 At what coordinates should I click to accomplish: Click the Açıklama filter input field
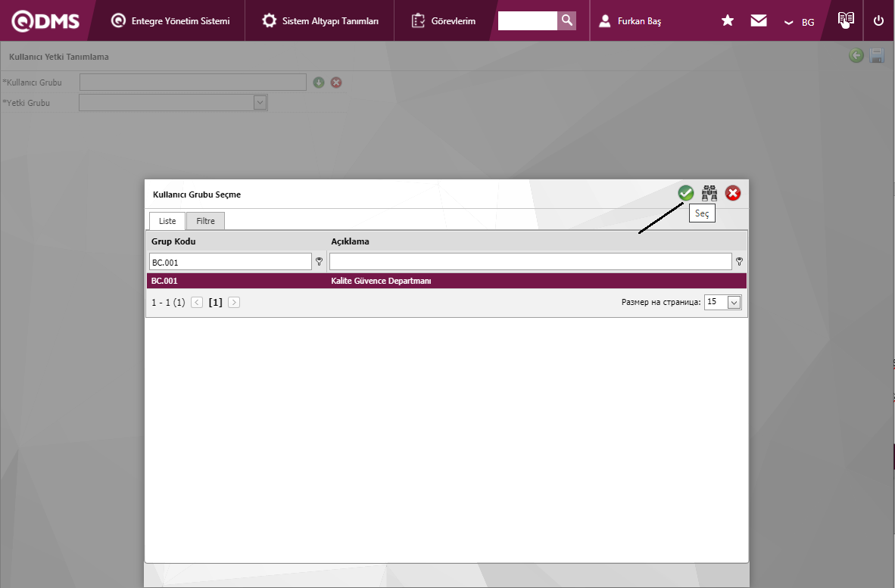[530, 262]
